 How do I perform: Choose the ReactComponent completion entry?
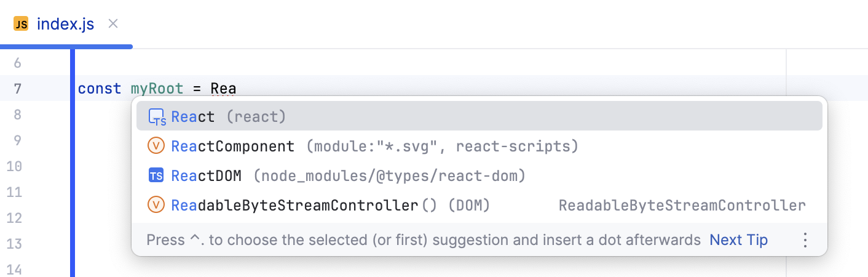pos(232,147)
